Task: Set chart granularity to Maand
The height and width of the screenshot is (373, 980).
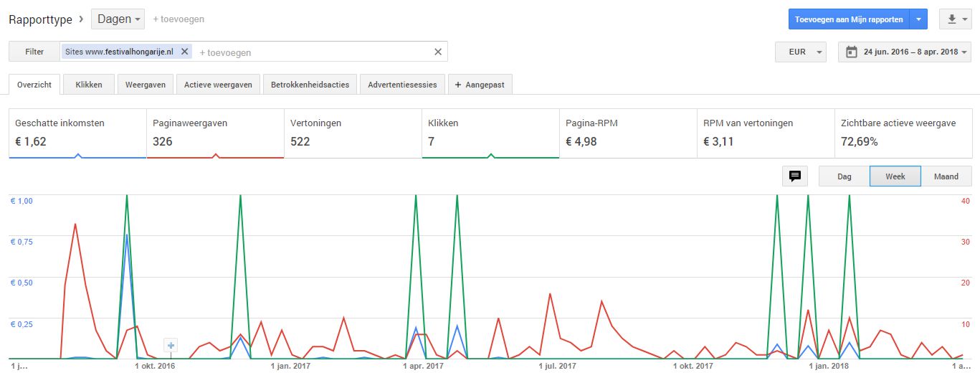Action: 946,176
